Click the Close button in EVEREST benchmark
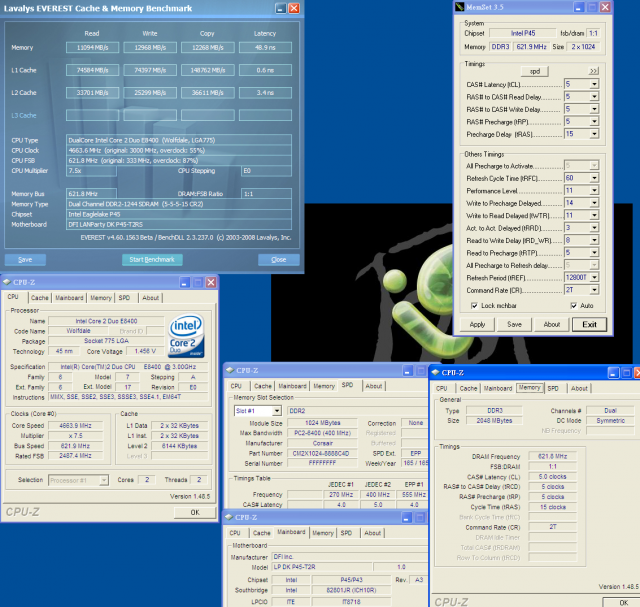 coord(279,260)
